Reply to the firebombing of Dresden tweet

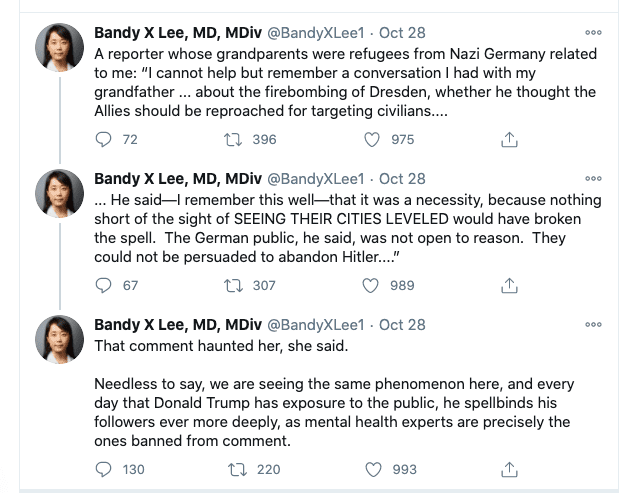[x=103, y=139]
